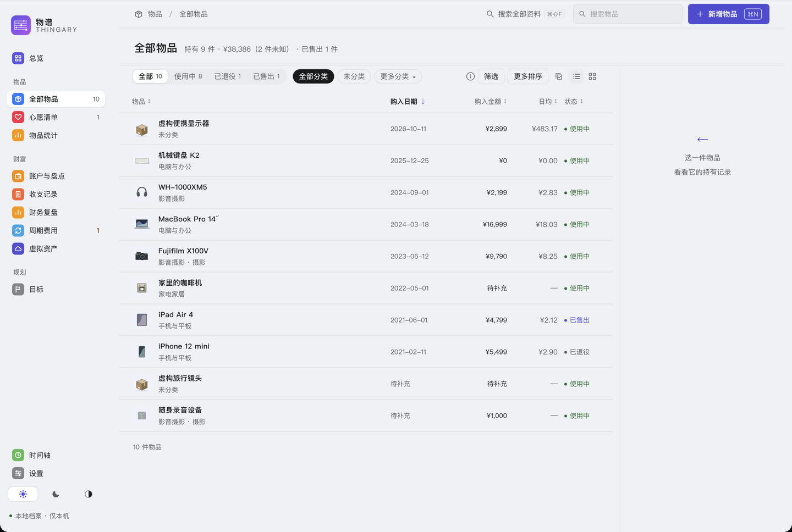Image resolution: width=792 pixels, height=532 pixels.
Task: Open the 筛选 filter button
Action: click(491, 76)
